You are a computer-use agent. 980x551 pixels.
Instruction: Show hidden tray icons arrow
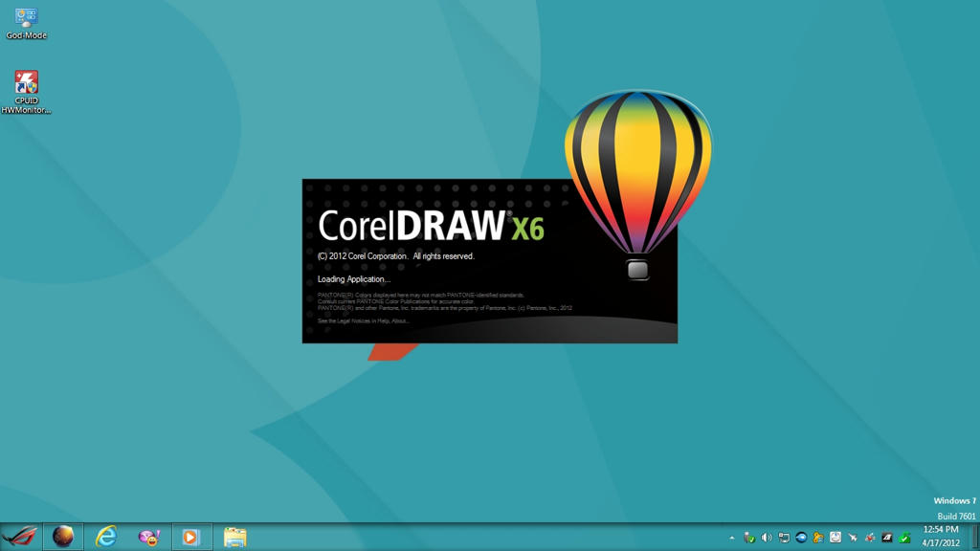(732, 538)
